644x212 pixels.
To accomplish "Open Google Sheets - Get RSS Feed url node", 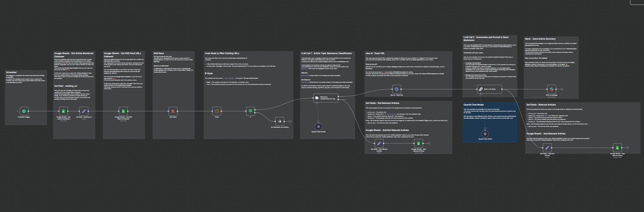I will (x=123, y=111).
